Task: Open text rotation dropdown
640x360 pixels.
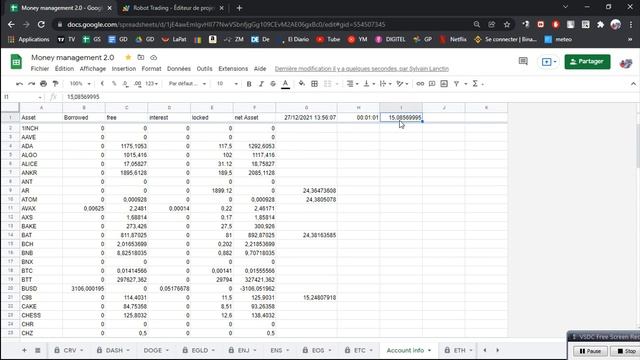Action: pyautogui.click(x=402, y=84)
